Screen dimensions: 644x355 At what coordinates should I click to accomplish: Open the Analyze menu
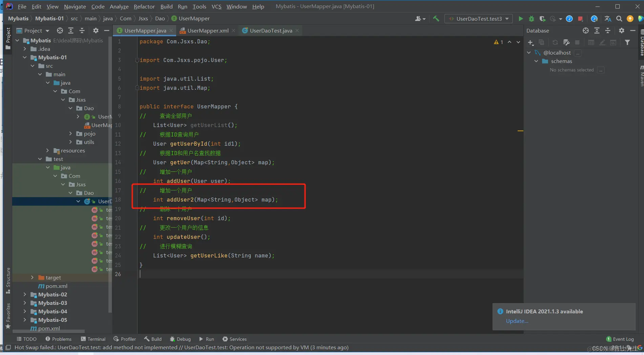[x=119, y=6]
